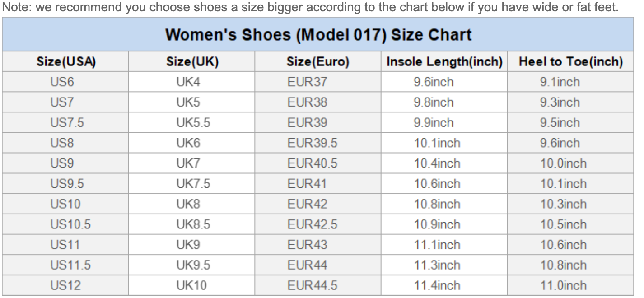Image resolution: width=644 pixels, height=298 pixels.
Task: Click the 10.1inch insole length cell
Action: (x=437, y=143)
